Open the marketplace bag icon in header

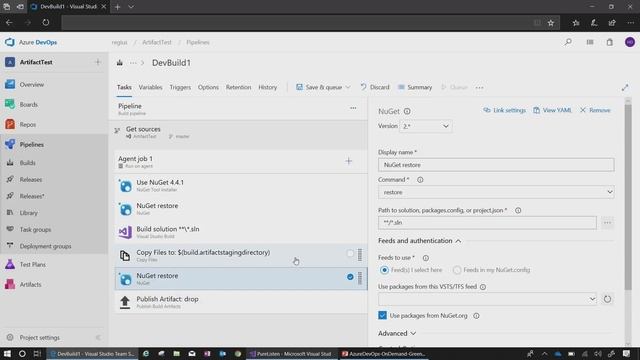click(x=609, y=42)
